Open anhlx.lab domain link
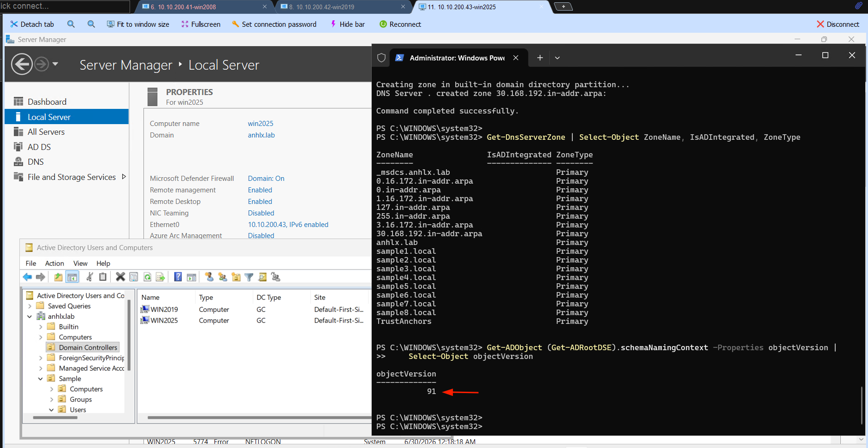Screen dimensions: 868x448 [x=261, y=135]
